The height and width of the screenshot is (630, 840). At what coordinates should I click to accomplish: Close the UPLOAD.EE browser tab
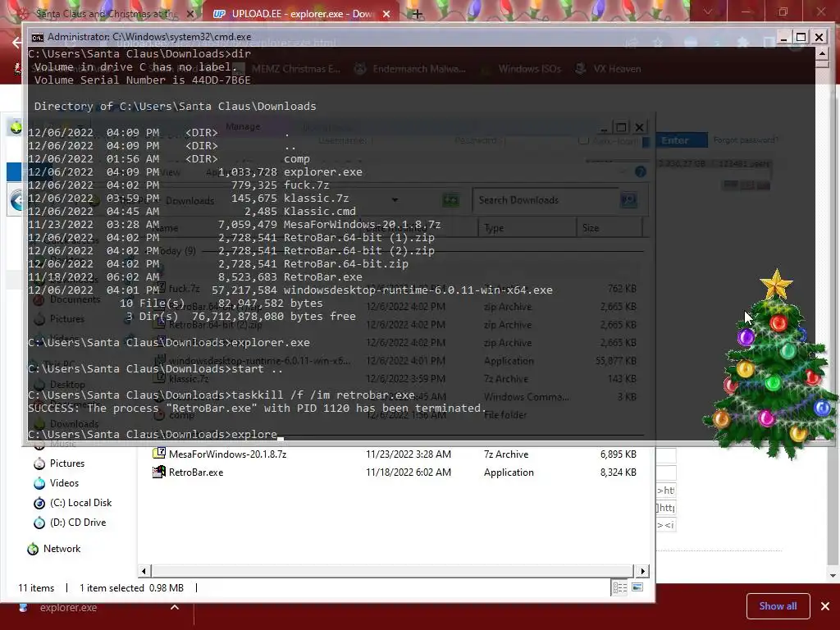click(386, 14)
